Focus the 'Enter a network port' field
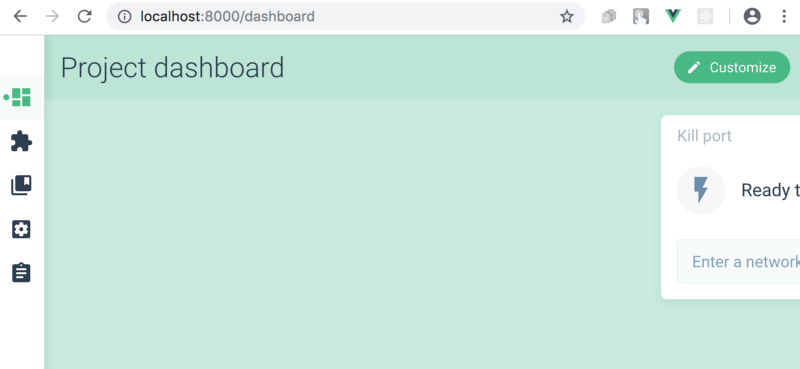The width and height of the screenshot is (800, 369). point(738,261)
